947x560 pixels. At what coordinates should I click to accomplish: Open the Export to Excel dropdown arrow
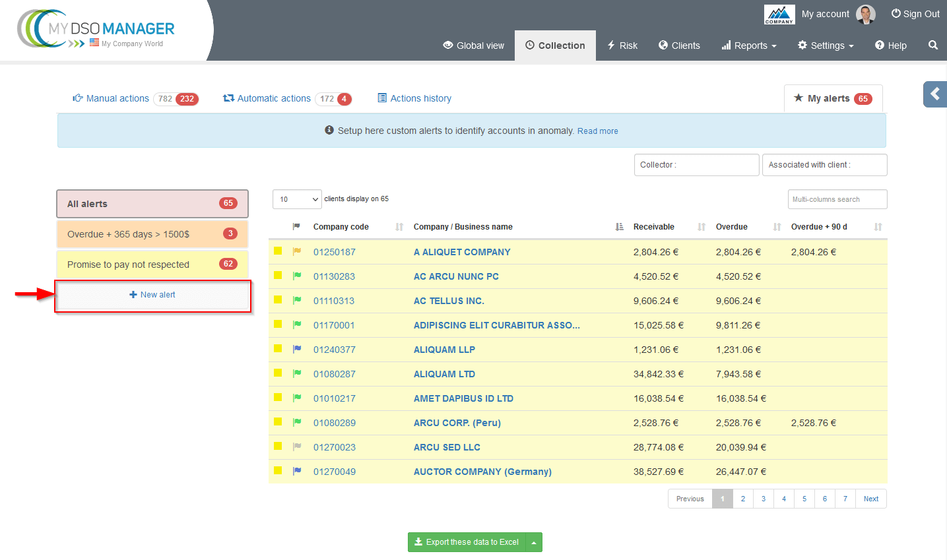click(534, 542)
